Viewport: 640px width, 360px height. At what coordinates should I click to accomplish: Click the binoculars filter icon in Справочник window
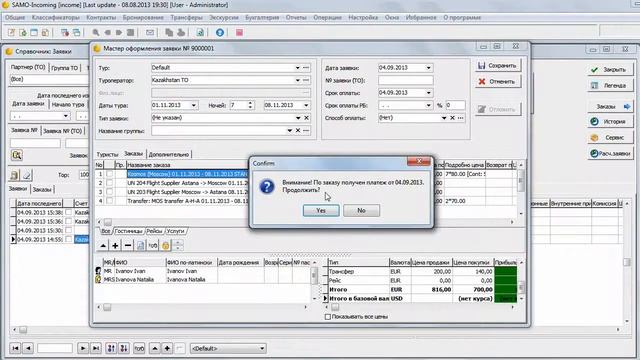click(x=16, y=155)
